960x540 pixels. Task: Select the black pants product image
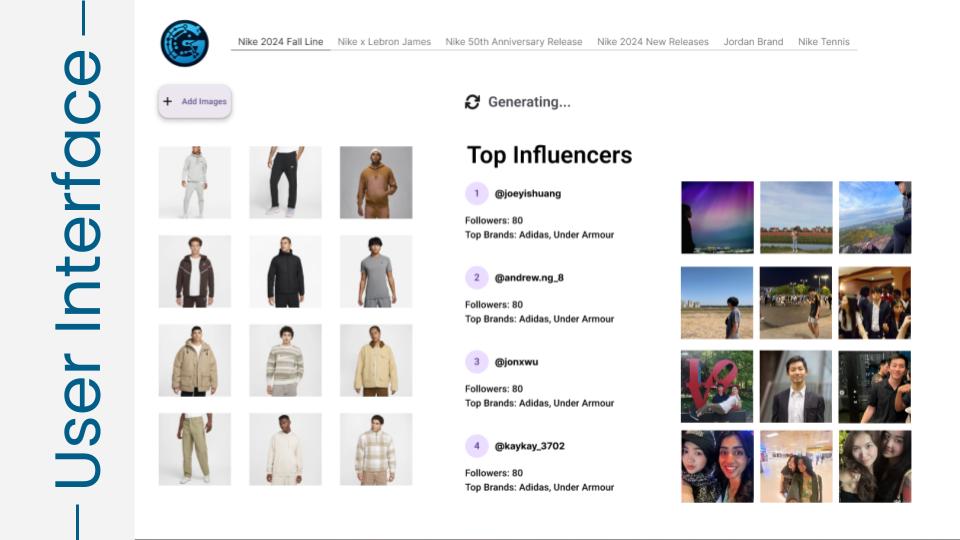click(285, 182)
